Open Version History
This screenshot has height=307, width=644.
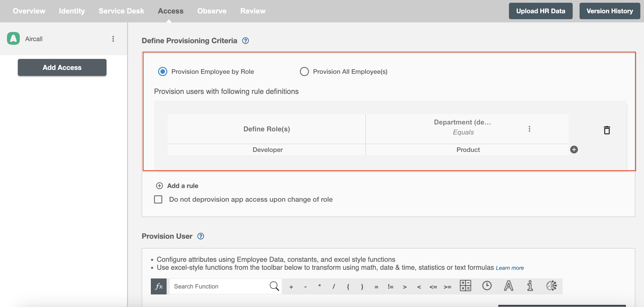[x=609, y=11]
